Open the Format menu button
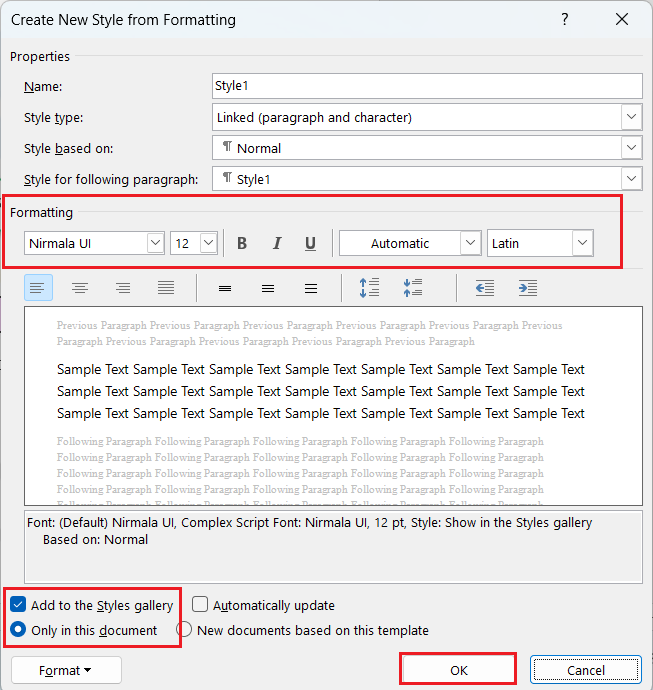This screenshot has width=653, height=690. click(x=66, y=670)
